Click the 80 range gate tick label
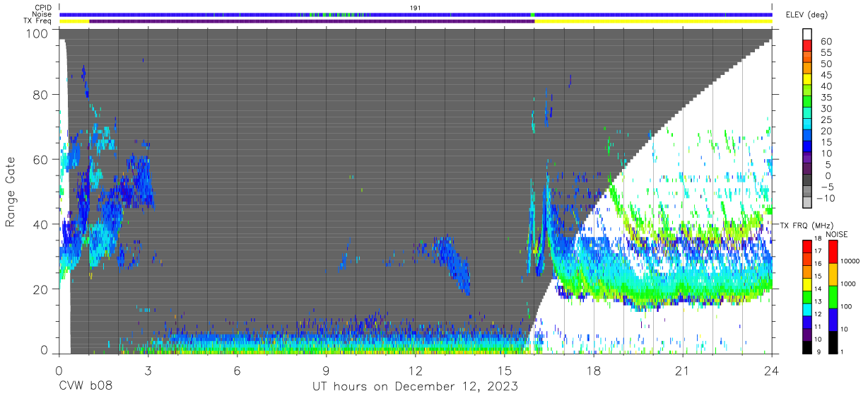The height and width of the screenshot is (401, 868). [40, 95]
